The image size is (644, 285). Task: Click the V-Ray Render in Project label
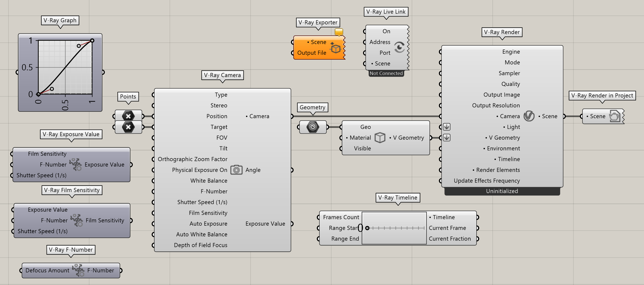[x=602, y=95]
